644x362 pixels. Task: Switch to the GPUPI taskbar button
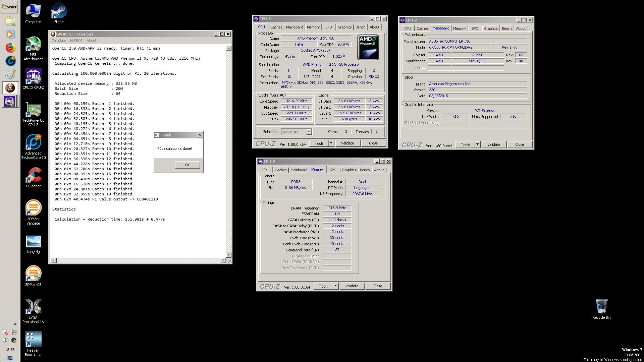(10, 88)
